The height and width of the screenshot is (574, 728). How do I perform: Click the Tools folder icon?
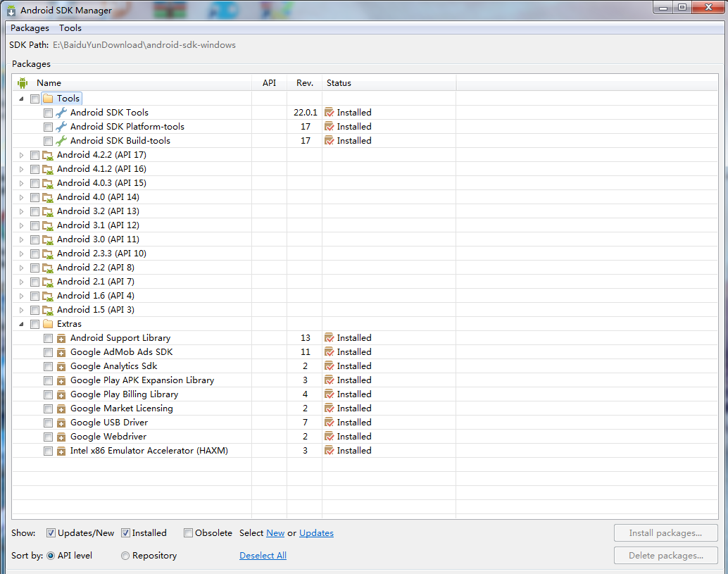click(48, 99)
